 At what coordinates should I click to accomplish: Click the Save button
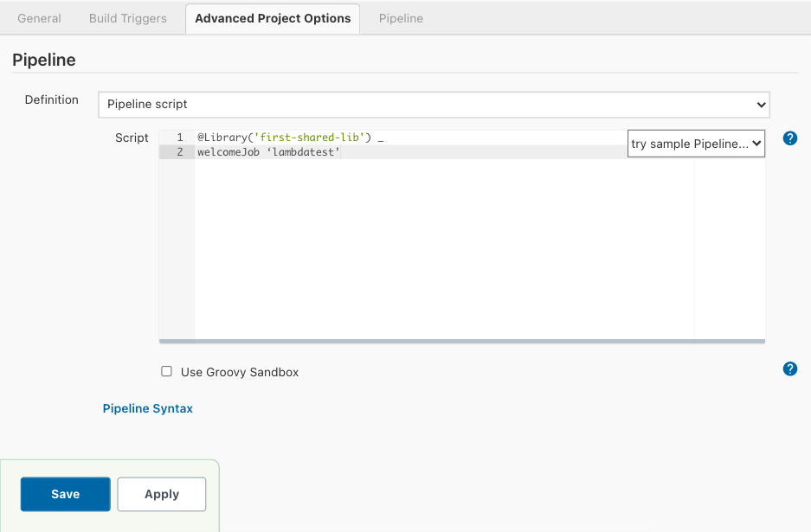click(66, 494)
